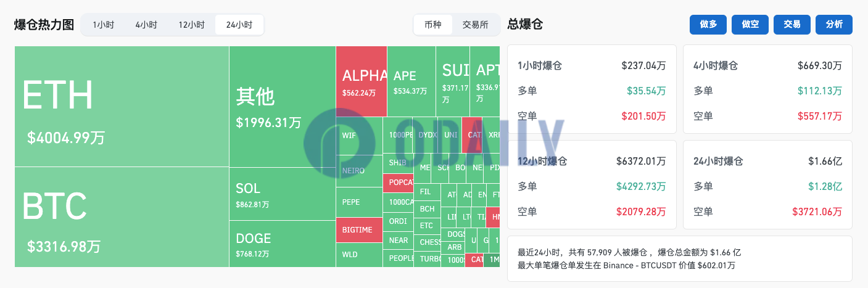Select the red BIGTIME tile
Viewport: 868px width, 288px height.
point(359,229)
